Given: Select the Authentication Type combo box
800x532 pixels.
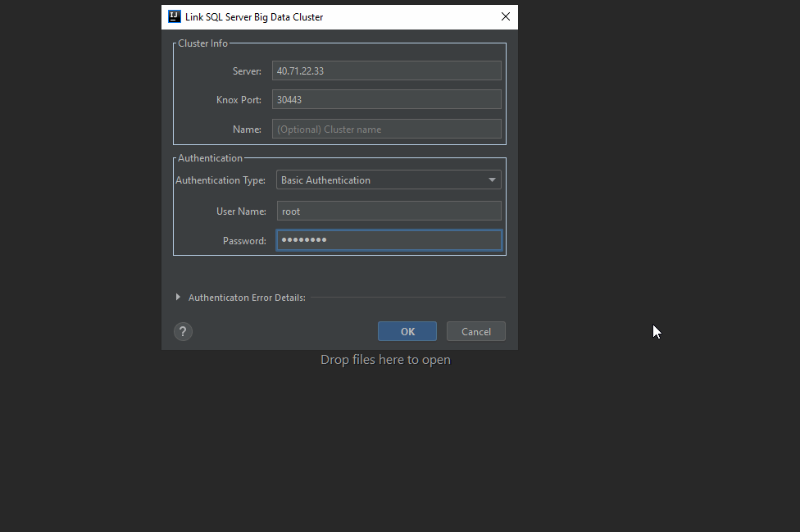Looking at the screenshot, I should [x=389, y=180].
